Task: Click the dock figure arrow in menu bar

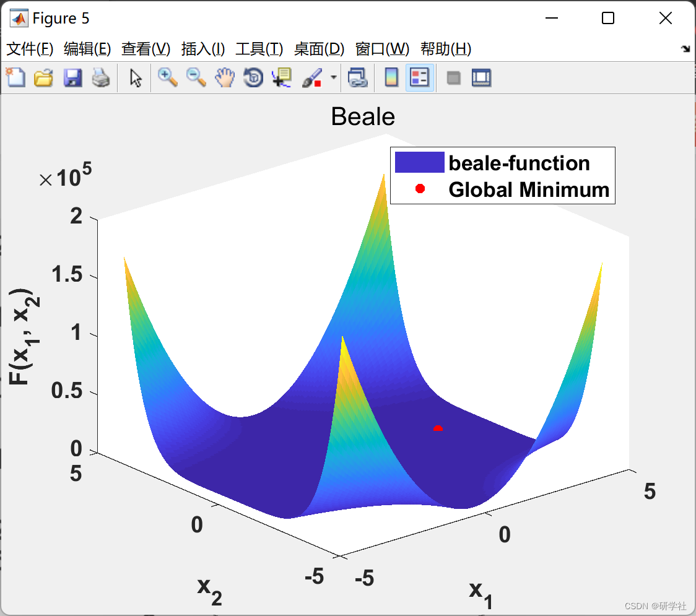Action: (x=686, y=49)
